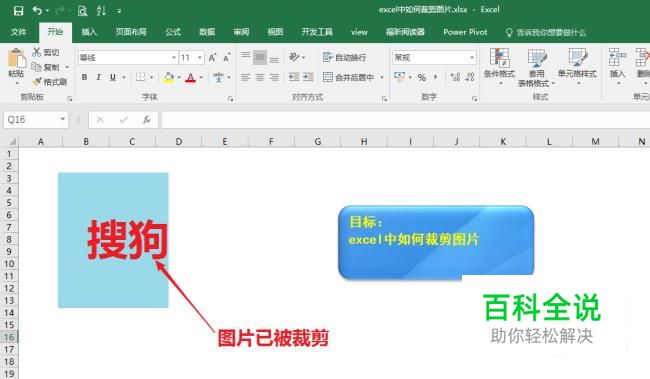Select the blue 目标 rounded shape
The height and width of the screenshot is (379, 650).
point(436,242)
